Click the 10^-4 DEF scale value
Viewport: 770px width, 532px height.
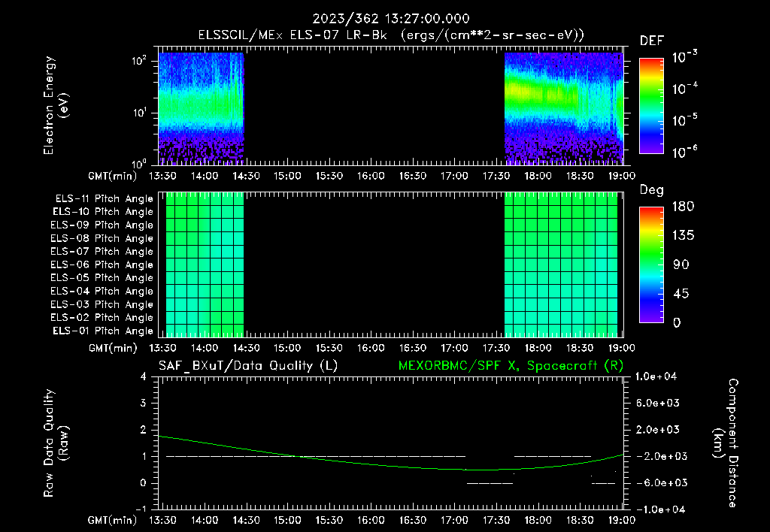tap(684, 89)
